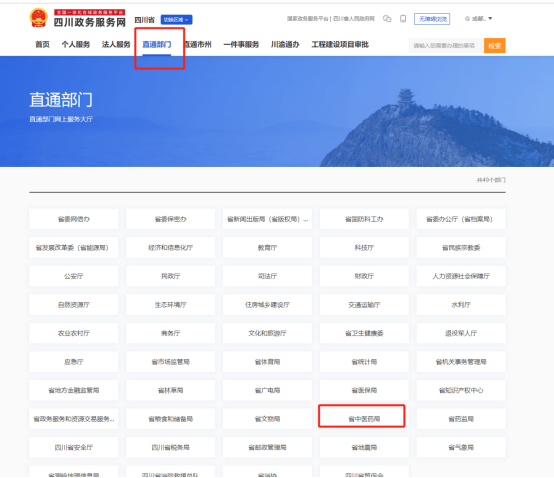
Task: Open 省气象局 department
Action: (461, 447)
